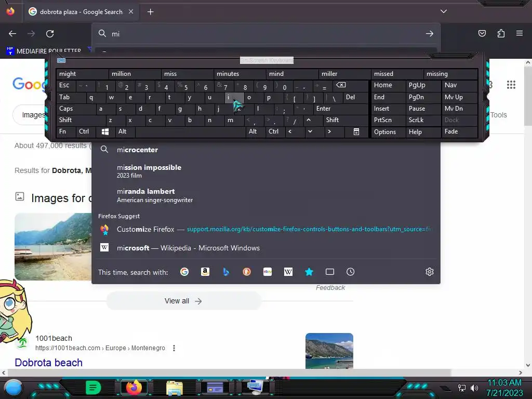Open the Extensions puzzle icon
The image size is (532, 399).
point(501,33)
